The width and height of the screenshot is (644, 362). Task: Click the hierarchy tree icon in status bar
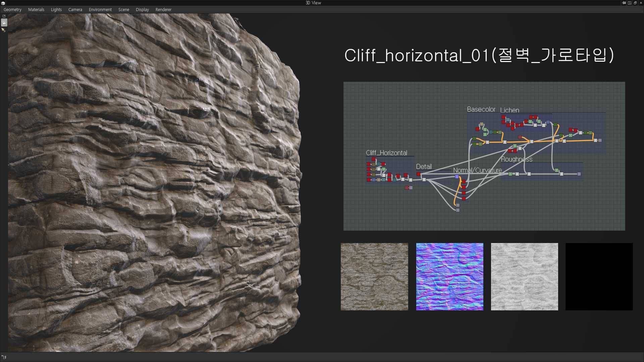pos(4,357)
